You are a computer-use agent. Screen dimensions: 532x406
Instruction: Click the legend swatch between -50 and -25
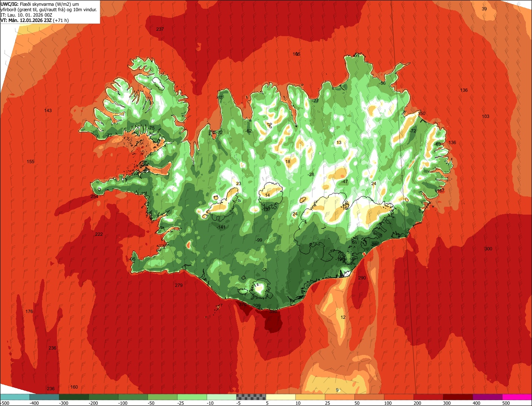163,397
